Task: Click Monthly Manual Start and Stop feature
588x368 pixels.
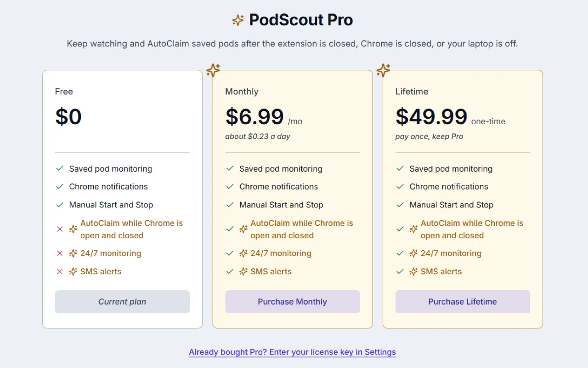Action: point(281,205)
